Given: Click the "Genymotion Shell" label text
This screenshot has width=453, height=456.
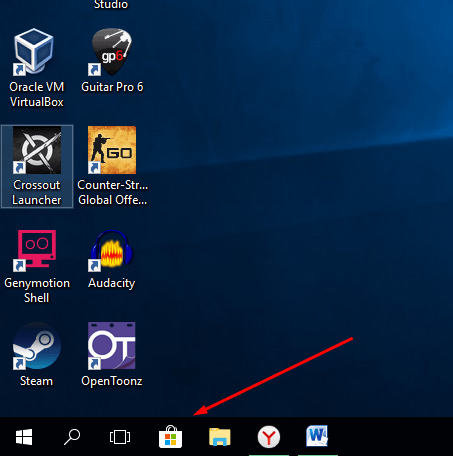Looking at the screenshot, I should (x=37, y=290).
